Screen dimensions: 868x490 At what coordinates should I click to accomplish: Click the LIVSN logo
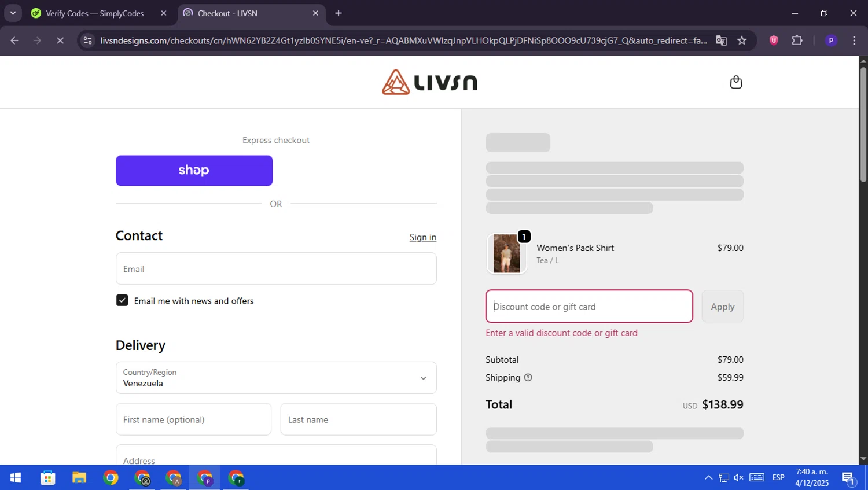[x=429, y=82]
